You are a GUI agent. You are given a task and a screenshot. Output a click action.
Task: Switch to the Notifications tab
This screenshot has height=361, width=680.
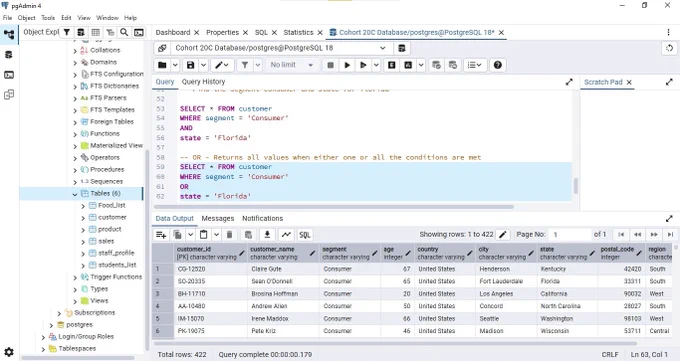tap(262, 218)
